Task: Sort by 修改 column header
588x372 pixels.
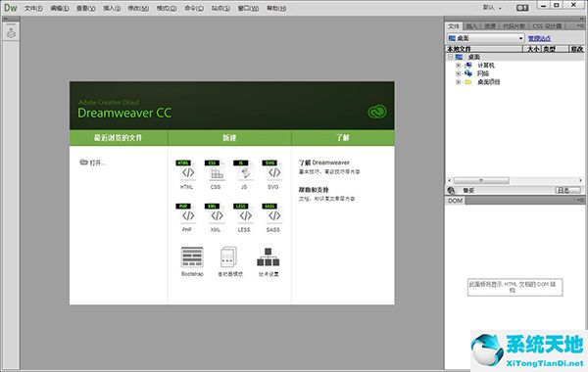Action: click(x=576, y=49)
